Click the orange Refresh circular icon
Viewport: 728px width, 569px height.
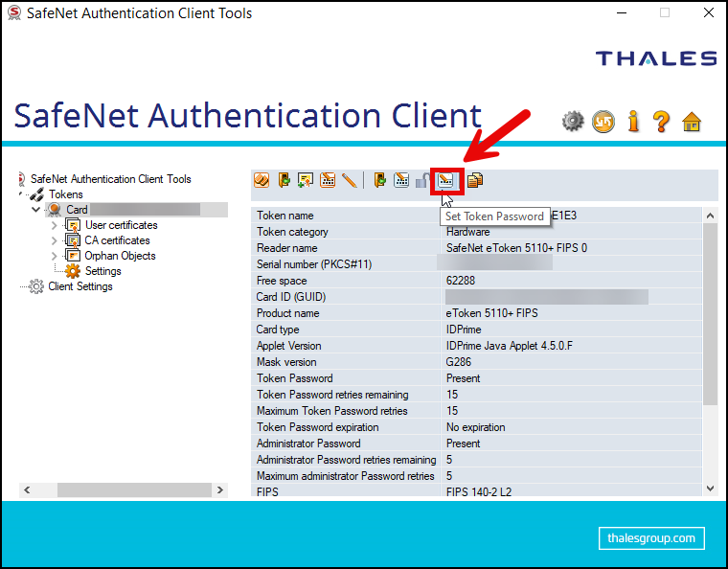(x=603, y=121)
